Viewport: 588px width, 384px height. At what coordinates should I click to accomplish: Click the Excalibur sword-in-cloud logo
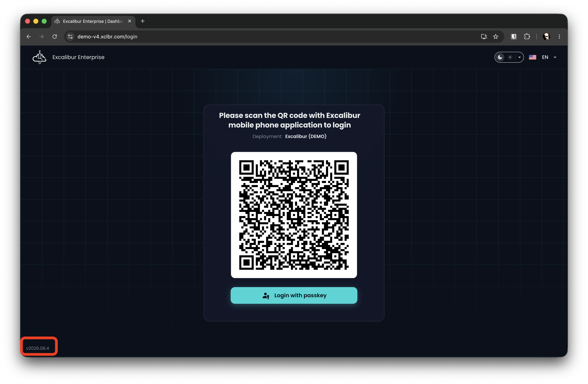[x=39, y=57]
